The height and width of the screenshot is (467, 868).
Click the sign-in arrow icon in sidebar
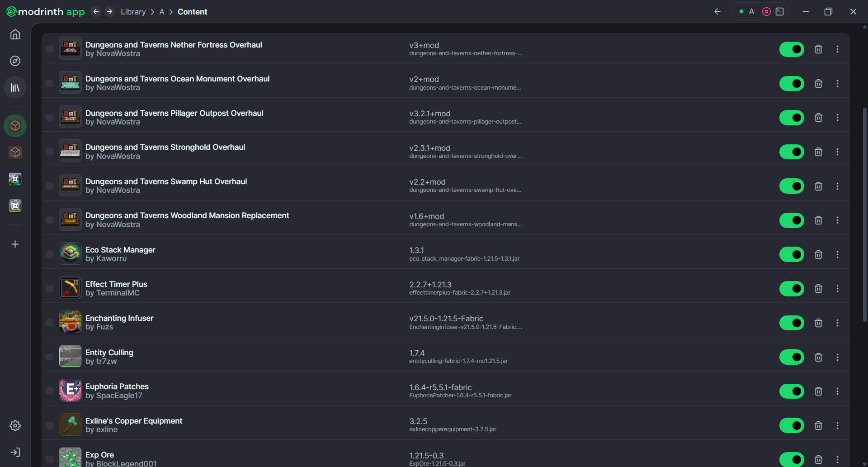pos(15,453)
